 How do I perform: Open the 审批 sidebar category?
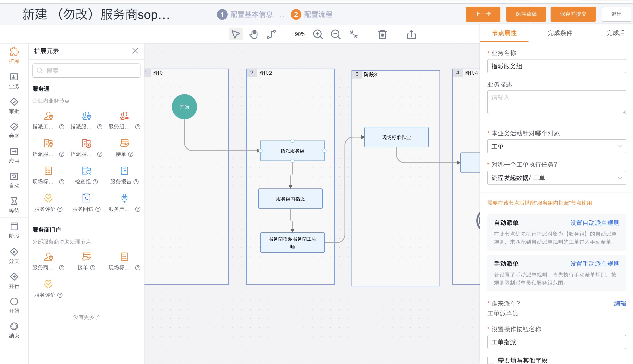(x=14, y=106)
